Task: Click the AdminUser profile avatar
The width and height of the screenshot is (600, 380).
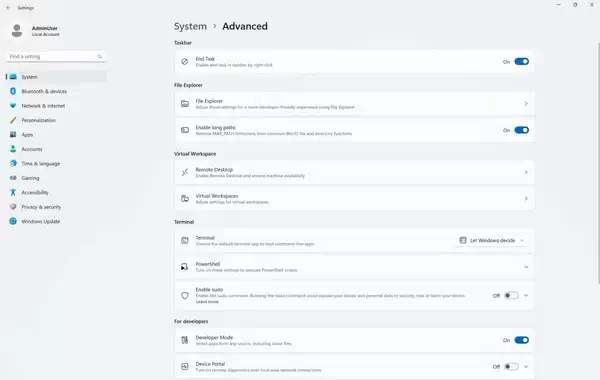Action: tap(16, 31)
